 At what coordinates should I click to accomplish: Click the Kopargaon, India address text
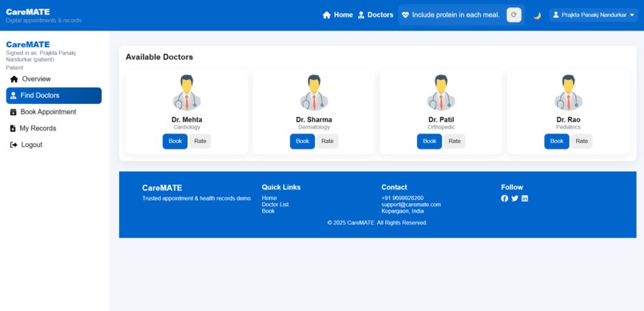click(403, 211)
